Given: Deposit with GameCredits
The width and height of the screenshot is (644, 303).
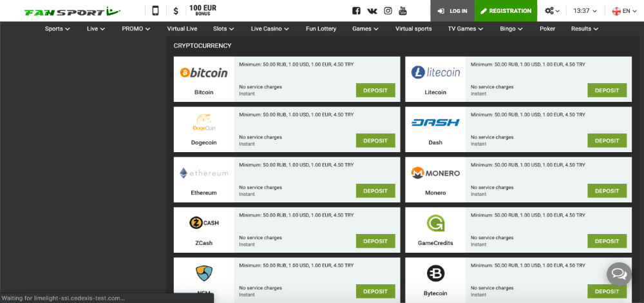Looking at the screenshot, I should (x=607, y=241).
